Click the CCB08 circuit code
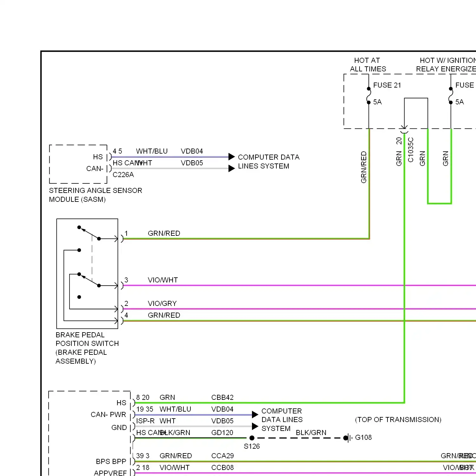The height and width of the screenshot is (476, 476). [222, 467]
